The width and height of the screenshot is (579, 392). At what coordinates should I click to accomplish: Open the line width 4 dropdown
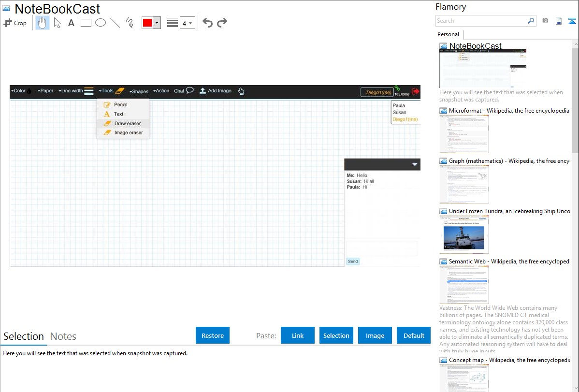[x=187, y=23]
